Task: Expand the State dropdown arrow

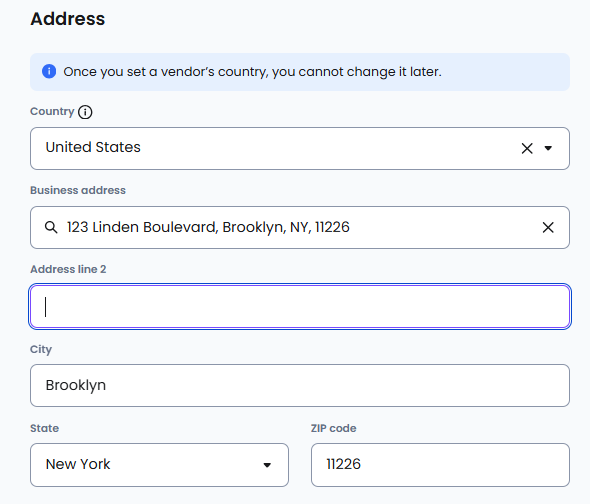Action: coord(267,465)
